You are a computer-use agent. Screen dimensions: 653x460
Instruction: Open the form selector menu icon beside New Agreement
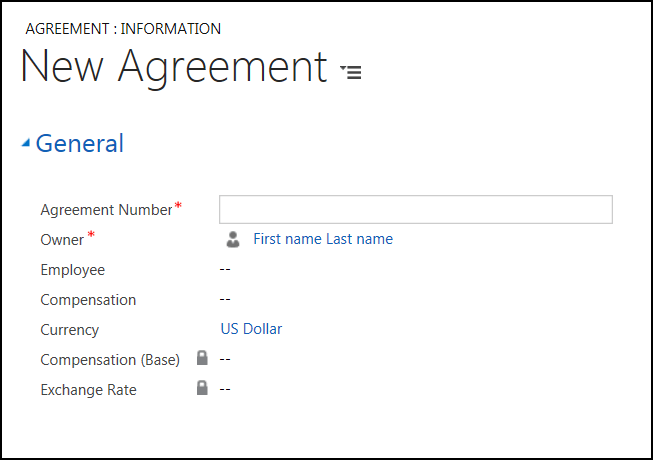351,72
